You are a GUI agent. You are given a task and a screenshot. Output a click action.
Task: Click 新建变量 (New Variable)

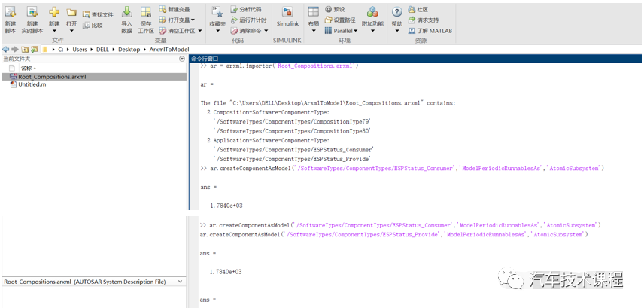point(175,9)
